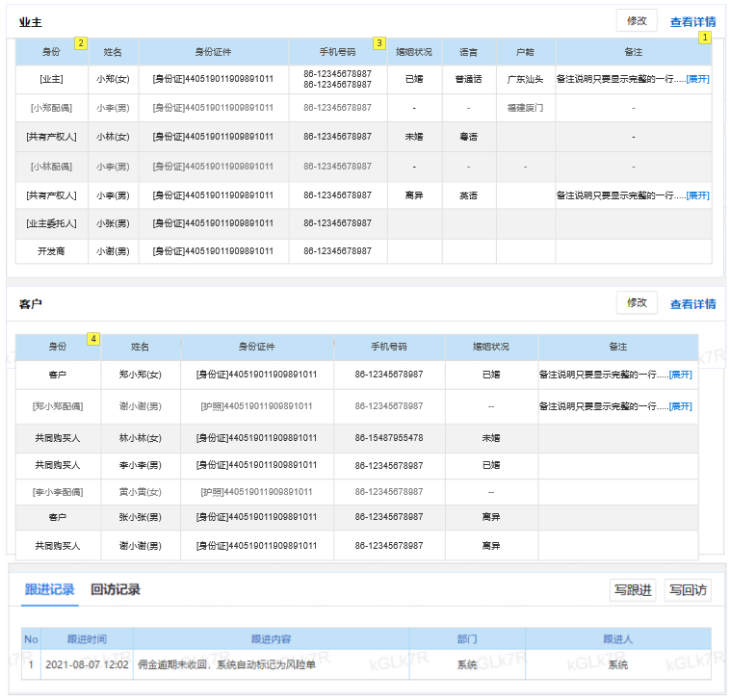
Task: Click 修改 button in 业主 section
Action: tap(637, 21)
